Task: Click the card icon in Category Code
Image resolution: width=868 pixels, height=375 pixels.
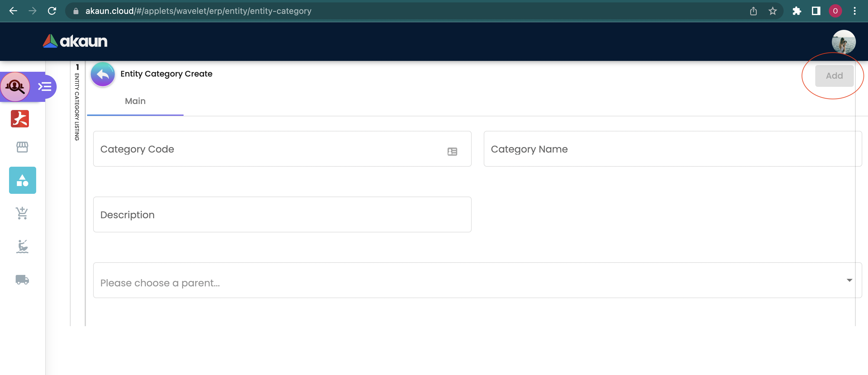Action: point(452,152)
